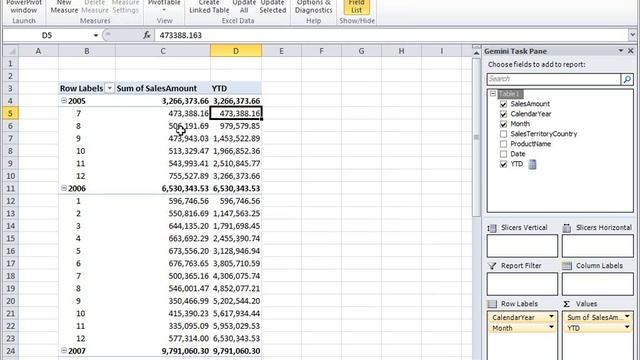Click the Sum of SalesAmount header cell
Screen dimensions: 640x360
pyautogui.click(x=163, y=88)
